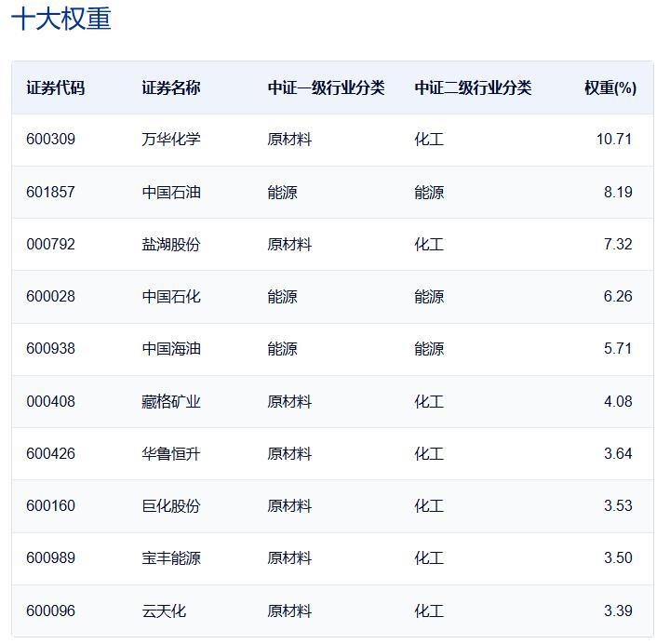Image resolution: width=670 pixels, height=644 pixels.
Task: Click second-level 能源 in 中国石油 row
Action: pos(429,192)
